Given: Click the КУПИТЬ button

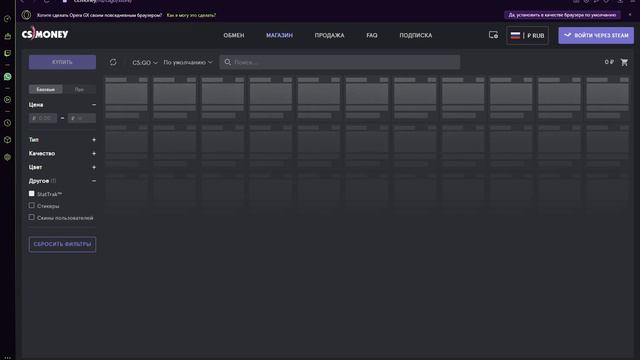Looking at the screenshot, I should (62, 62).
